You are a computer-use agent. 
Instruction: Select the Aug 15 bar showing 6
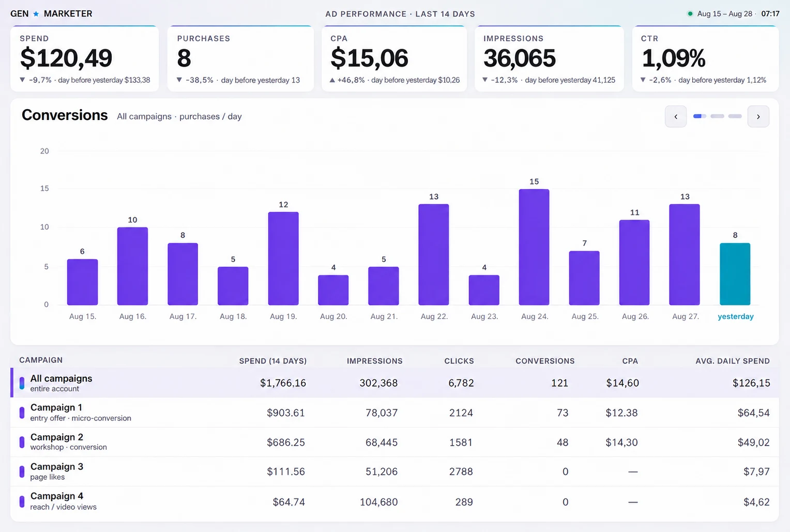(82, 282)
